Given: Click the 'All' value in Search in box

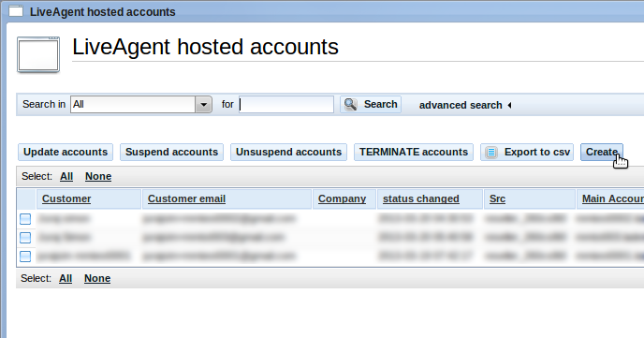Looking at the screenshot, I should click(79, 104).
